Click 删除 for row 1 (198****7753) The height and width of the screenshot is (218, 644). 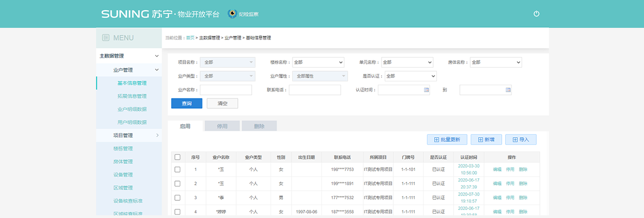tap(523, 169)
